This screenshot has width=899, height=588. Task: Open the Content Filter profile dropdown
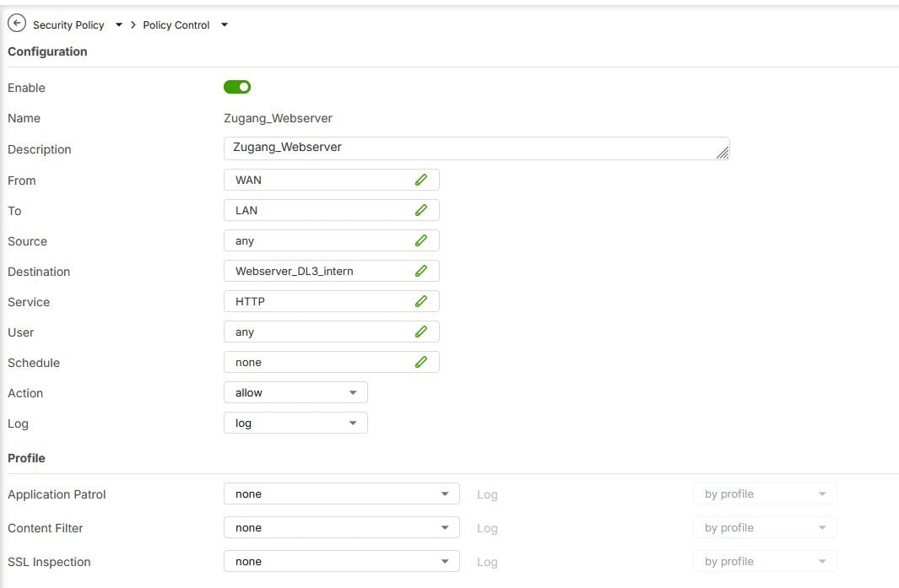pyautogui.click(x=341, y=528)
